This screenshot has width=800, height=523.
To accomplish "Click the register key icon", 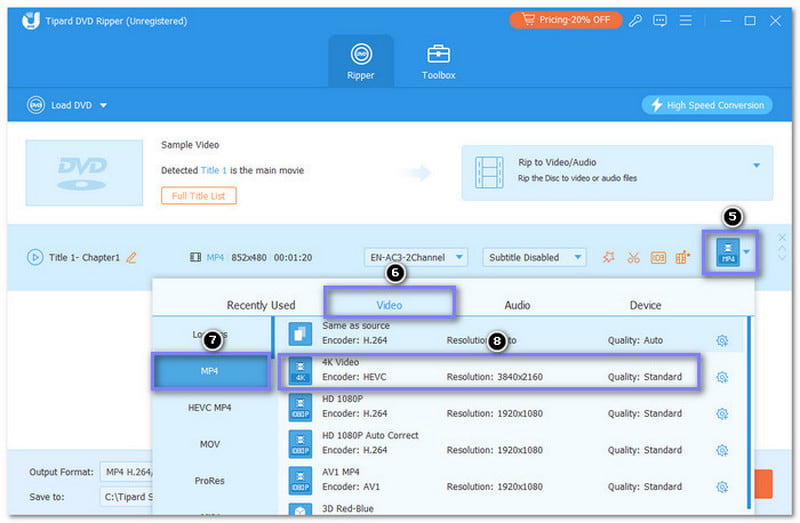I will [635, 20].
